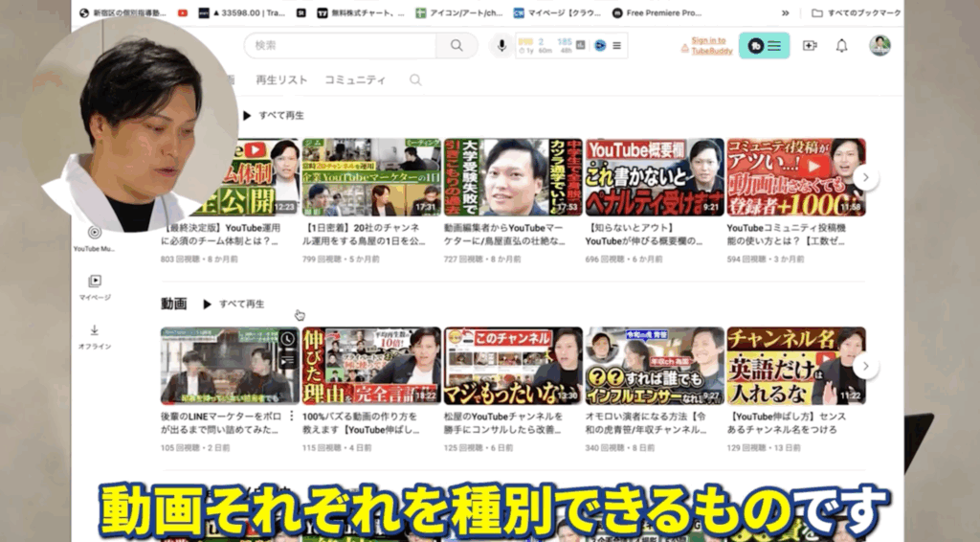
Task: Click the channel search magnifier beside コミュニティ
Action: [x=415, y=80]
